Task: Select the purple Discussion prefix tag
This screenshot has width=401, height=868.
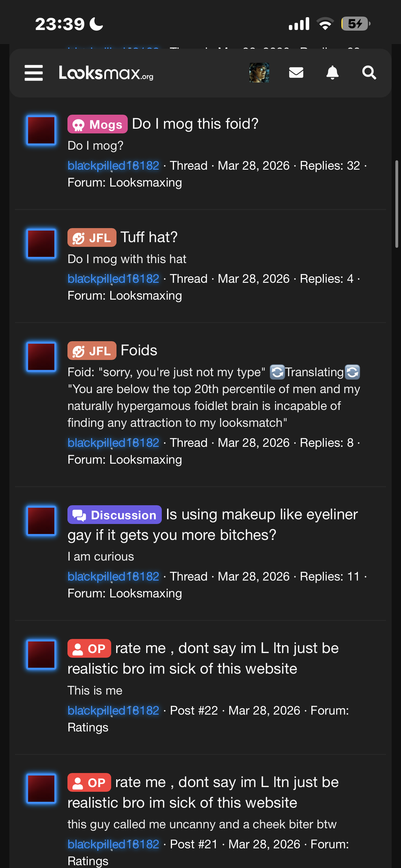Action: (115, 515)
